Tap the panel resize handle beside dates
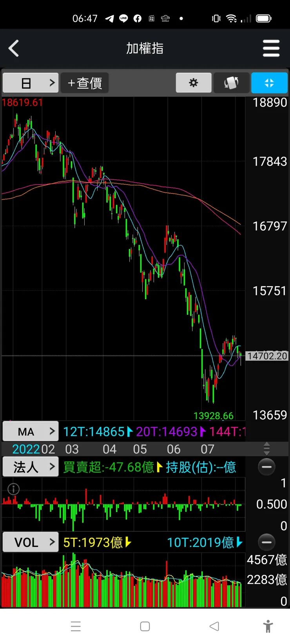The height and width of the screenshot is (644, 290). (x=266, y=449)
